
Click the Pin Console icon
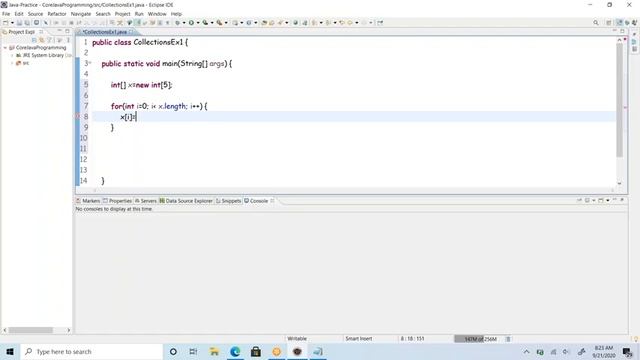click(579, 200)
